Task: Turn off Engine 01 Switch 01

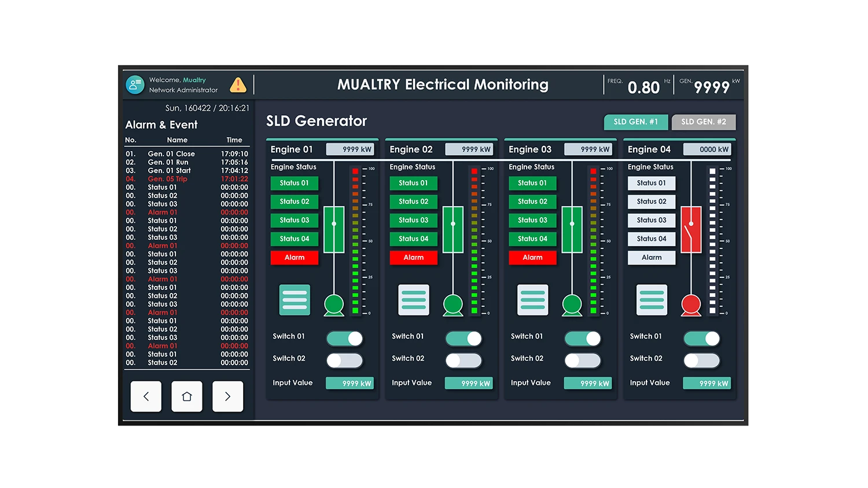Action: click(345, 339)
